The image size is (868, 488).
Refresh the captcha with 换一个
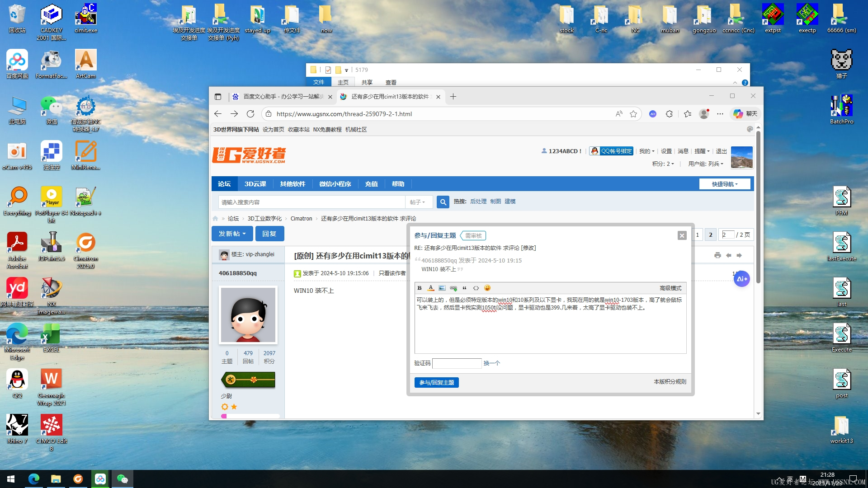coord(491,363)
